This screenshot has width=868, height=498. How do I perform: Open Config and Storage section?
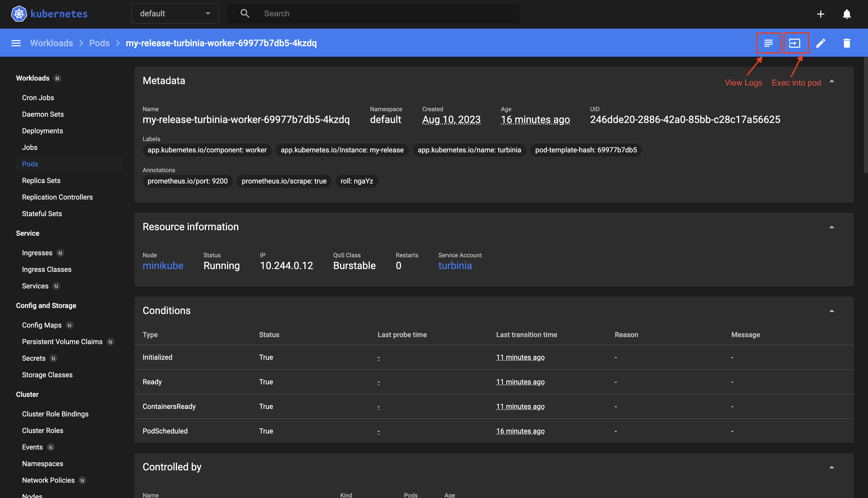coord(46,306)
